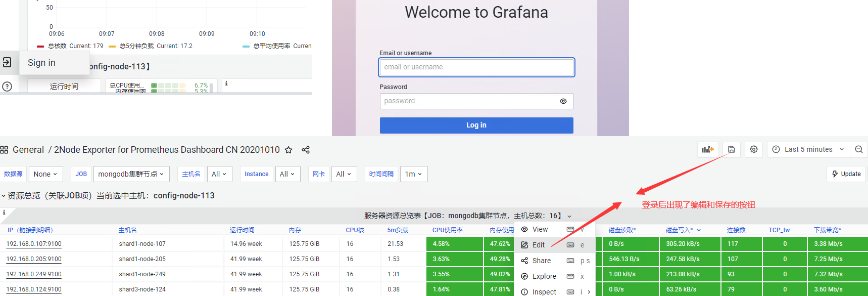Open the 时间间隔 1m dropdown
Screen dimensions: 868x296
click(414, 174)
